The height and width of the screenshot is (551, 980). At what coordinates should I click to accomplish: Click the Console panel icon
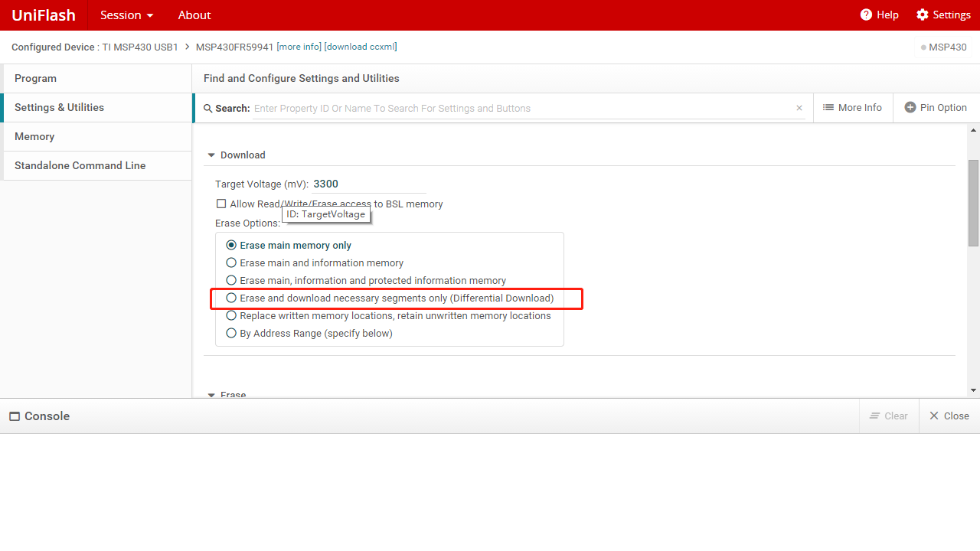[x=15, y=416]
